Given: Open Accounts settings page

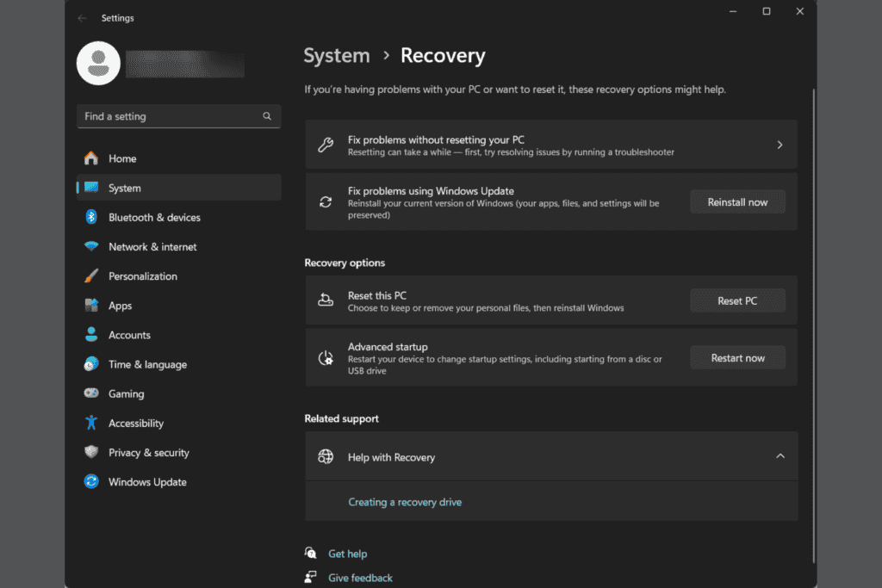Looking at the screenshot, I should tap(179, 335).
